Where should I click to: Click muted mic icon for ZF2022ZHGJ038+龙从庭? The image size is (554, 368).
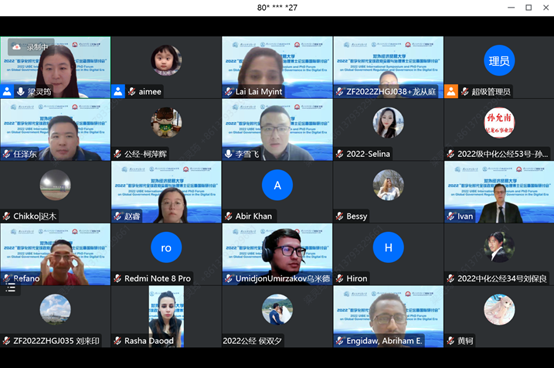340,92
